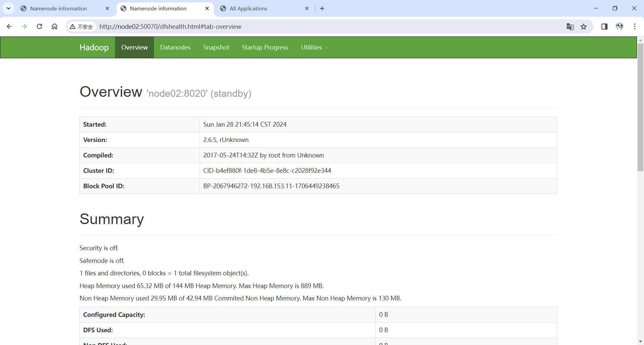
Task: Click the DFS Used label
Action: 98,330
